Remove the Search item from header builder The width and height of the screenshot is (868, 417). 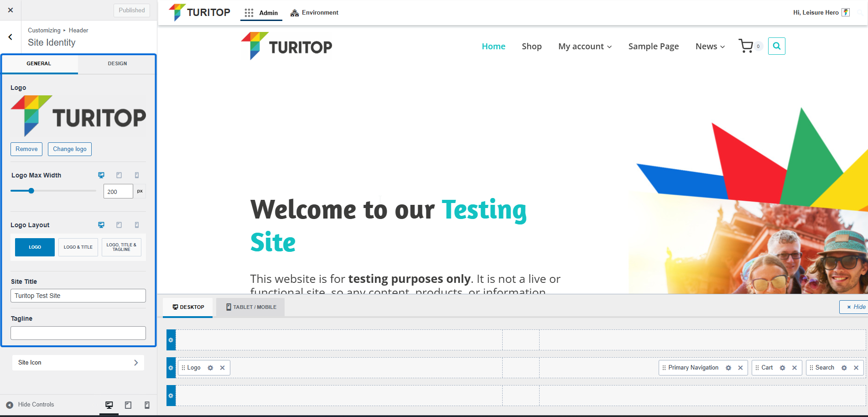856,368
